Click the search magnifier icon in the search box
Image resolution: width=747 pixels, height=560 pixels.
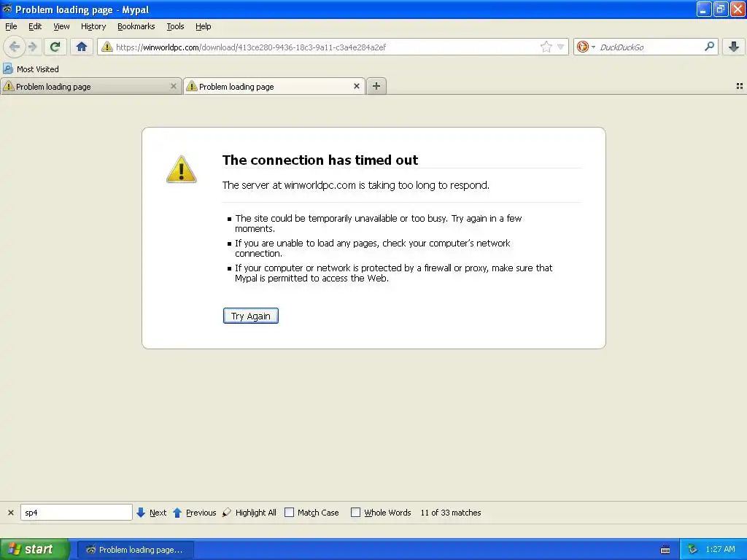coord(709,47)
